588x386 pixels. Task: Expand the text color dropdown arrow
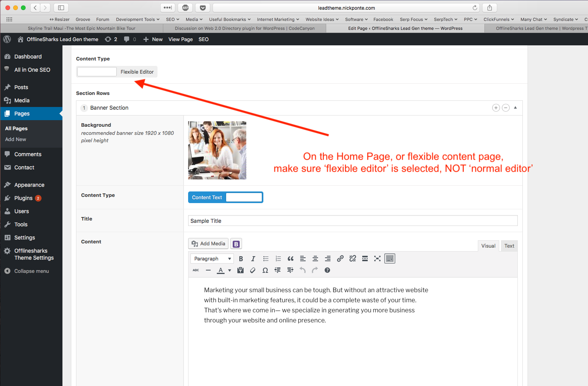(x=230, y=271)
